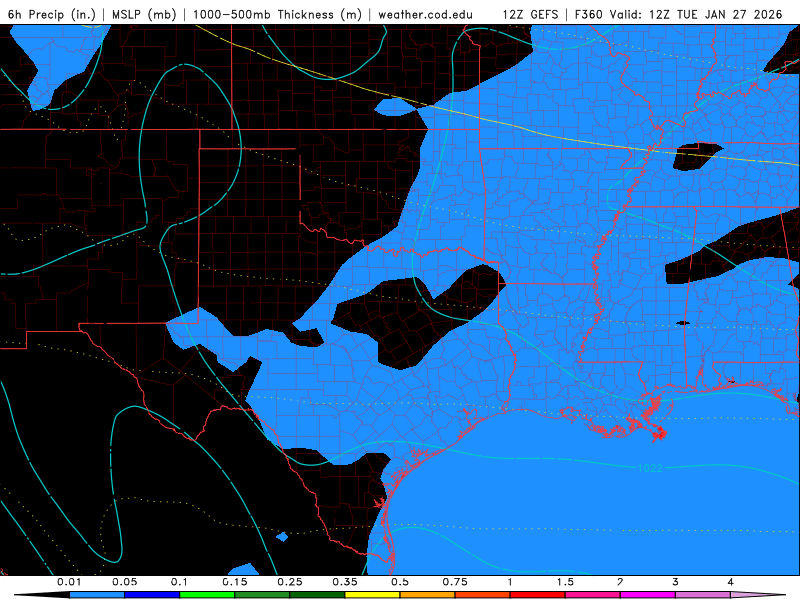
Task: Click the 0.35 legend value
Action: tap(345, 582)
